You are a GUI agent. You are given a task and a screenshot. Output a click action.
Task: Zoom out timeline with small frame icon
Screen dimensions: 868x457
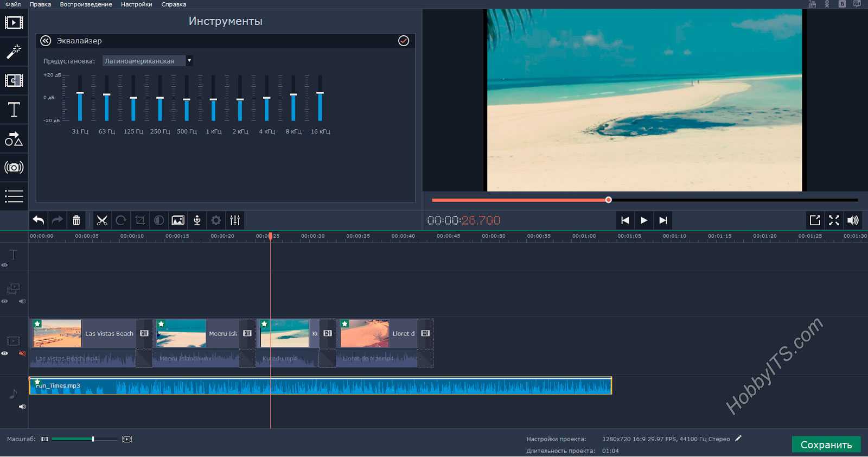click(45, 439)
